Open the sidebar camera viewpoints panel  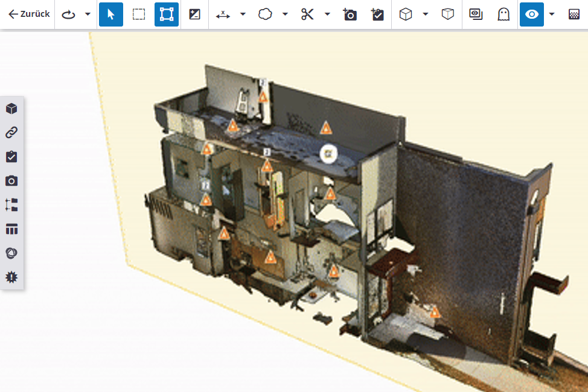11,181
